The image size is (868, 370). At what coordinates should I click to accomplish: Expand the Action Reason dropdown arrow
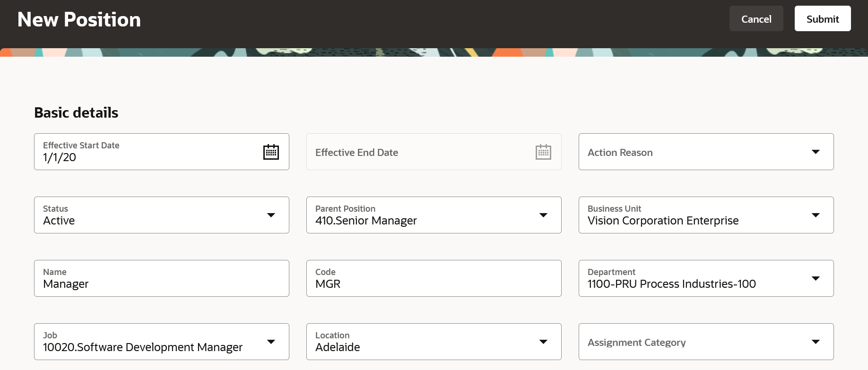point(816,152)
